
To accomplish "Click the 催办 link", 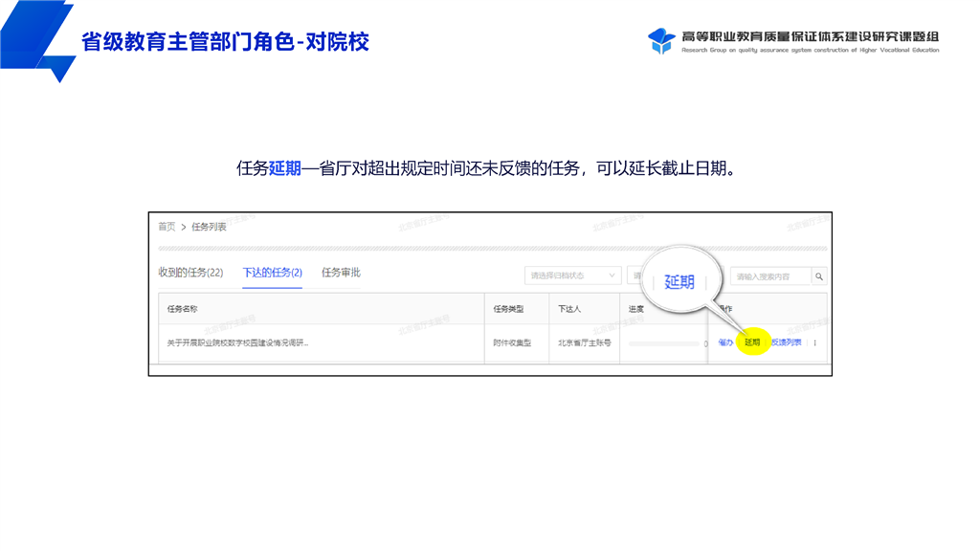I will pyautogui.click(x=725, y=342).
